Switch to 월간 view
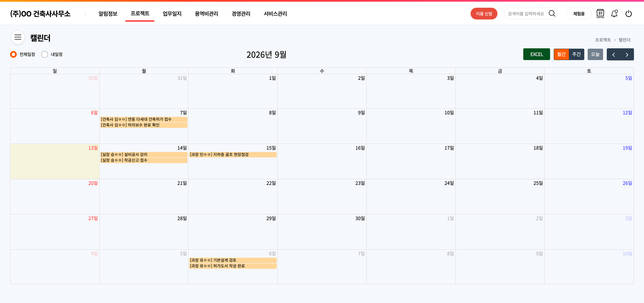 click(561, 54)
